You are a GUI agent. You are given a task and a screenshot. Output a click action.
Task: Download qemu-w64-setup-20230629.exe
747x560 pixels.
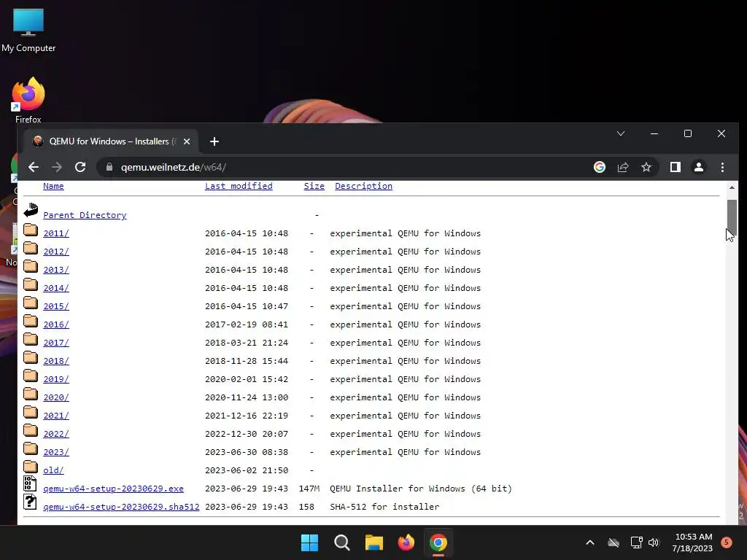[x=113, y=489]
